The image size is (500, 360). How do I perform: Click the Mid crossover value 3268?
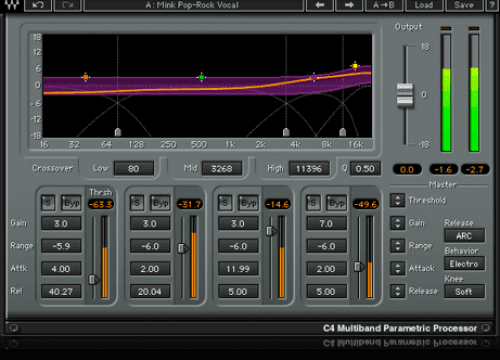tap(222, 168)
